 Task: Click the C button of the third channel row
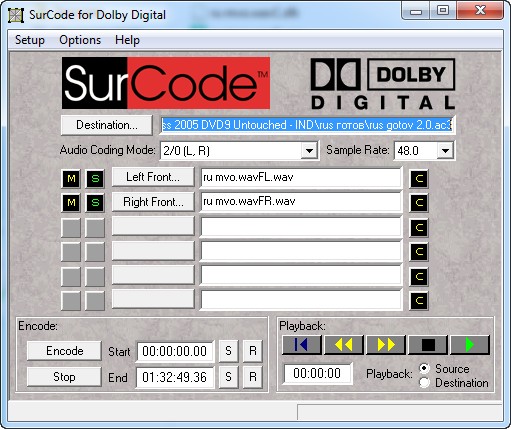click(x=419, y=228)
